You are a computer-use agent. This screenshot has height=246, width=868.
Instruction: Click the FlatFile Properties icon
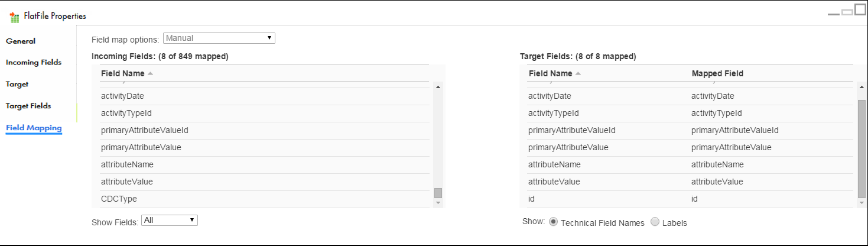pyautogui.click(x=15, y=17)
